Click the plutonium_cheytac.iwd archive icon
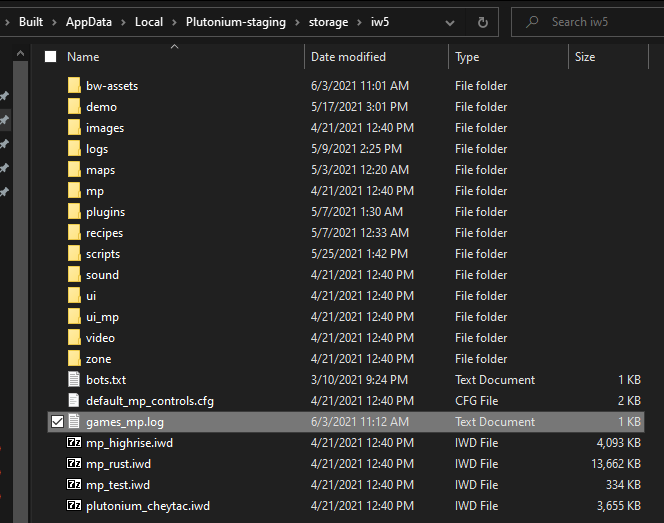Image resolution: width=664 pixels, height=523 pixels. (x=74, y=506)
